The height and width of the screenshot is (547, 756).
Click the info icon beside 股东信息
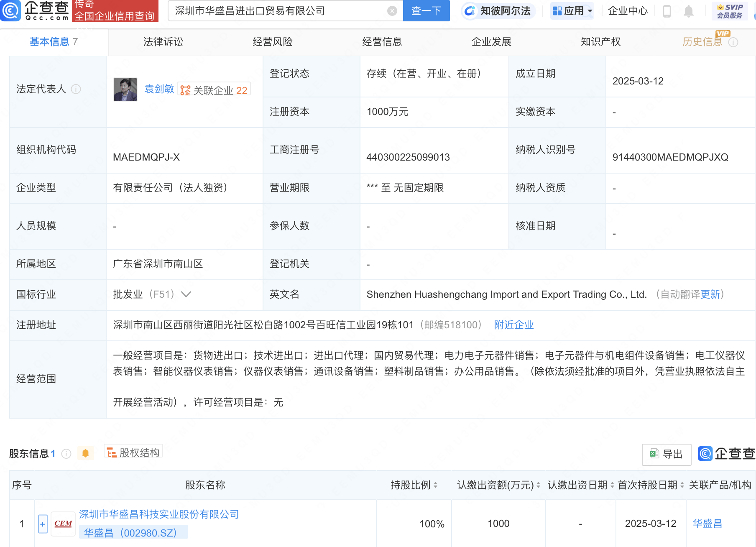pos(66,454)
